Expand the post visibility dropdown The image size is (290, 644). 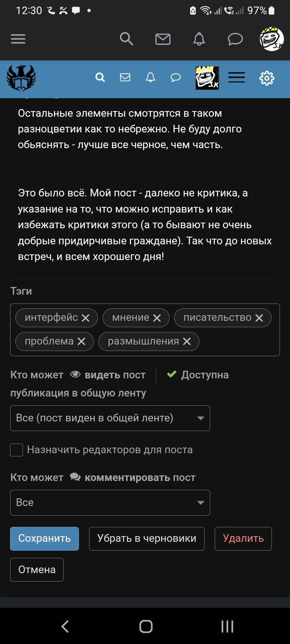(x=110, y=418)
